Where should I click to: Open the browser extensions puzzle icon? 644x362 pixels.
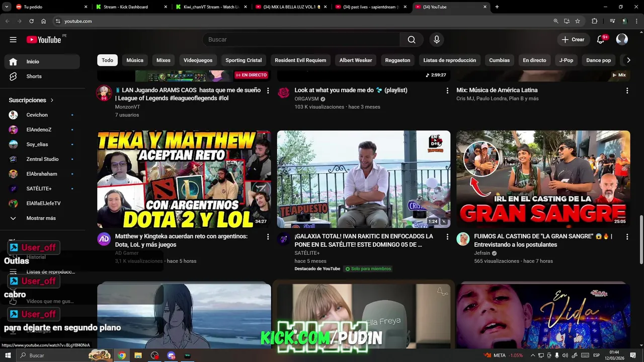click(x=595, y=21)
